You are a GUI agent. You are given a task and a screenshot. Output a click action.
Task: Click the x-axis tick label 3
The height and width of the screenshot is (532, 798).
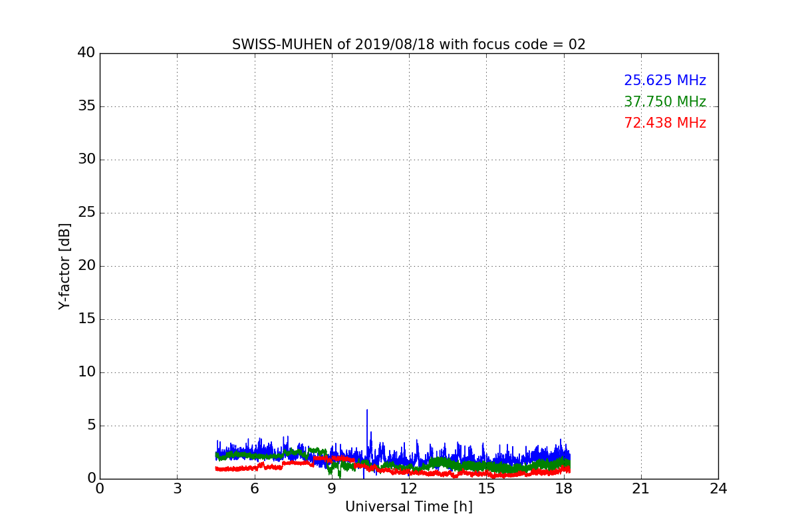(x=177, y=489)
